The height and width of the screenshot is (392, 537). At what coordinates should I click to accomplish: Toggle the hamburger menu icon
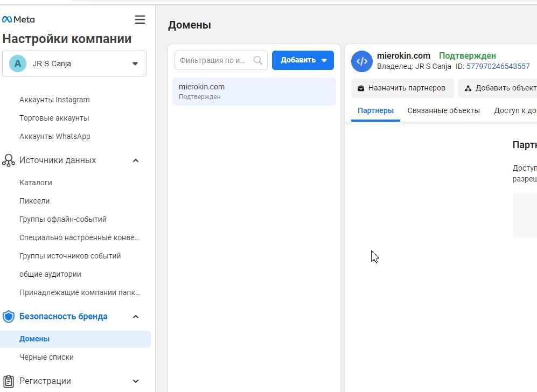pyautogui.click(x=140, y=19)
